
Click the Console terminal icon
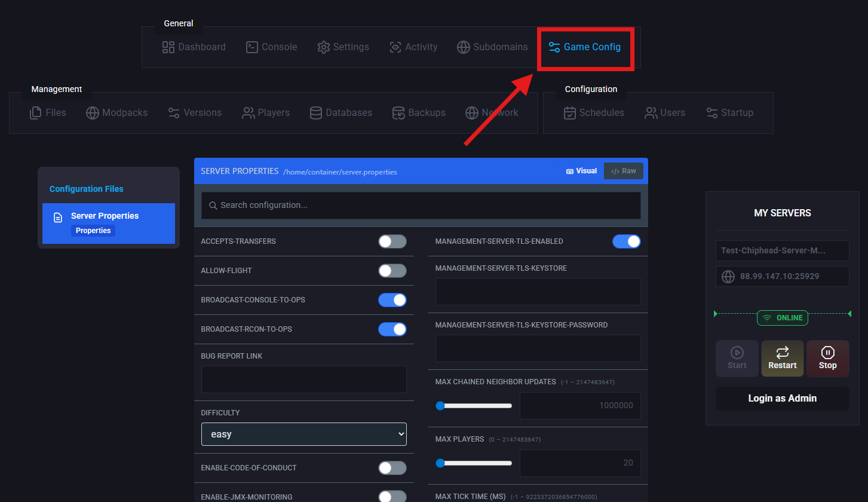pos(252,47)
